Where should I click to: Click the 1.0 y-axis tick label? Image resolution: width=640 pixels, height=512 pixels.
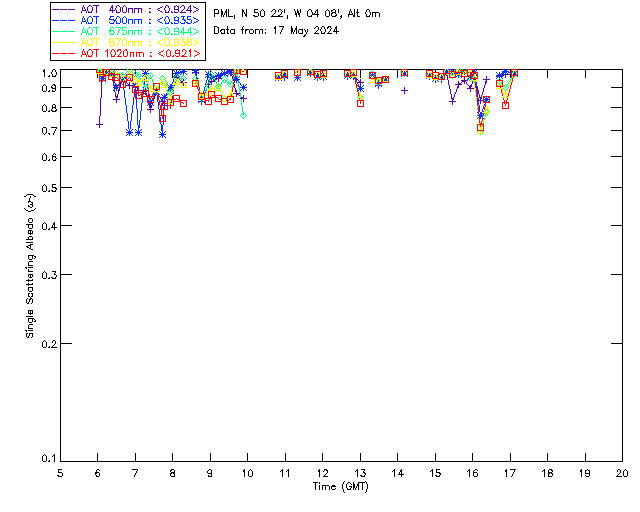[49, 73]
